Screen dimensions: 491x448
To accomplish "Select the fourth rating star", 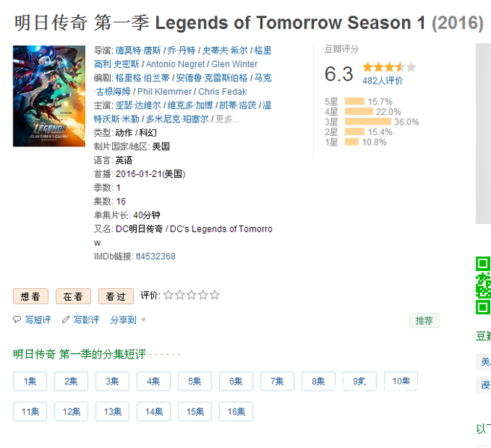I will tap(203, 295).
